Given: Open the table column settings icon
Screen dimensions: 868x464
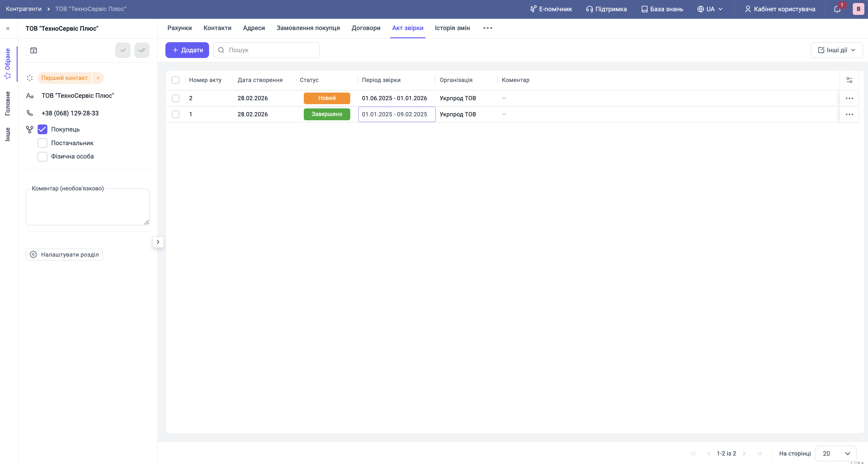Looking at the screenshot, I should click(849, 80).
